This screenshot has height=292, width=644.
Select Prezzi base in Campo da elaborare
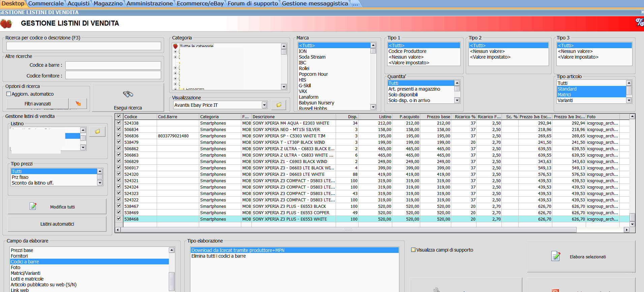pyautogui.click(x=22, y=250)
